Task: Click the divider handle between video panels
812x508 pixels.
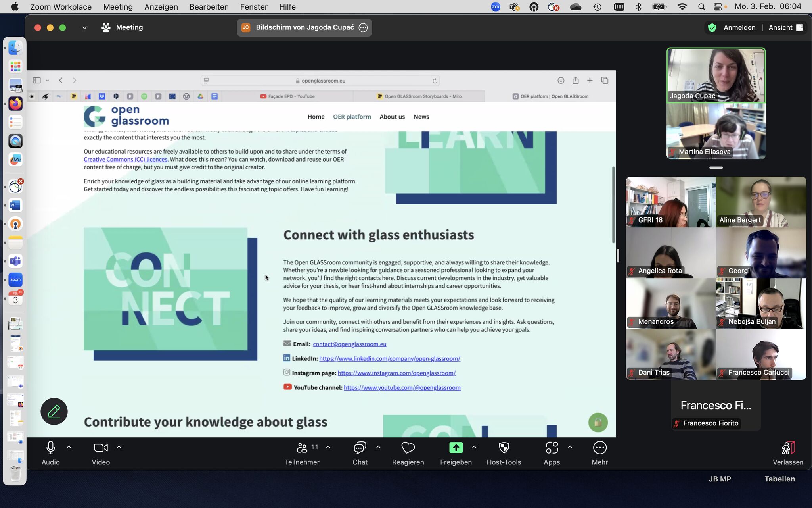Action: [x=716, y=167]
